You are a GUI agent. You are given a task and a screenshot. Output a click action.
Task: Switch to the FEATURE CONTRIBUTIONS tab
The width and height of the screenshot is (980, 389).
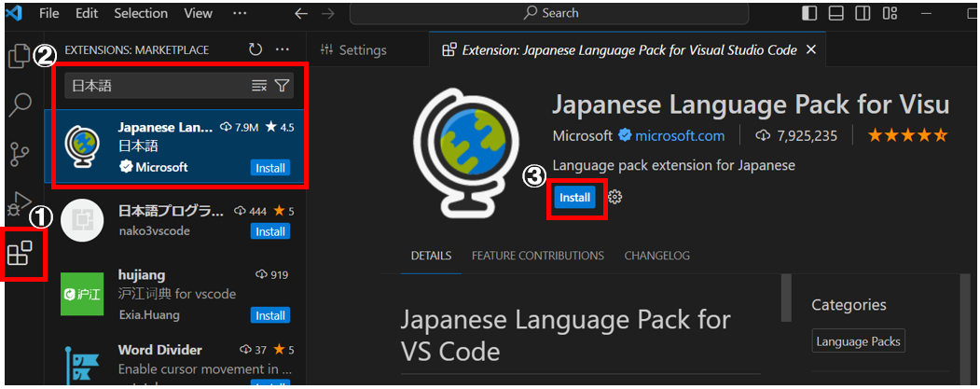[538, 256]
